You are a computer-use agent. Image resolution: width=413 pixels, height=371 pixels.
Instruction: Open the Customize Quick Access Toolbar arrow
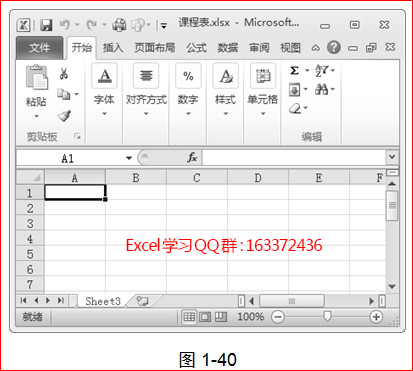(163, 26)
